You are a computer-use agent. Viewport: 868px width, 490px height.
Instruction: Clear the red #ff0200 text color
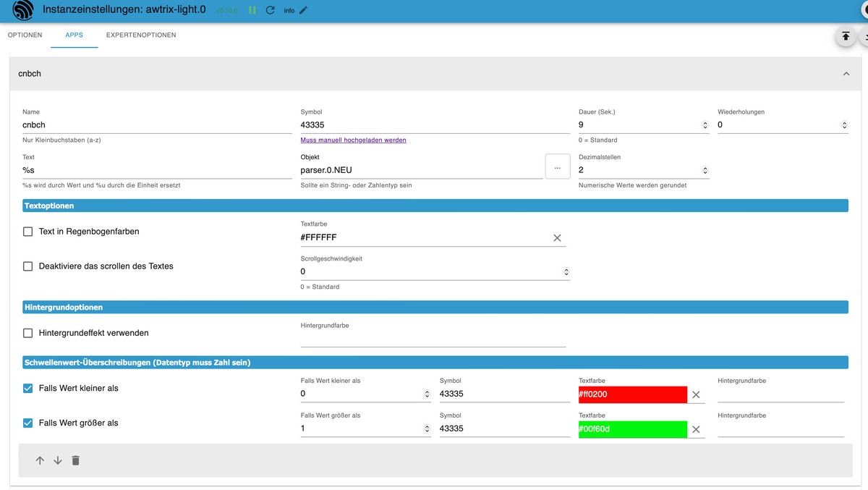point(696,394)
